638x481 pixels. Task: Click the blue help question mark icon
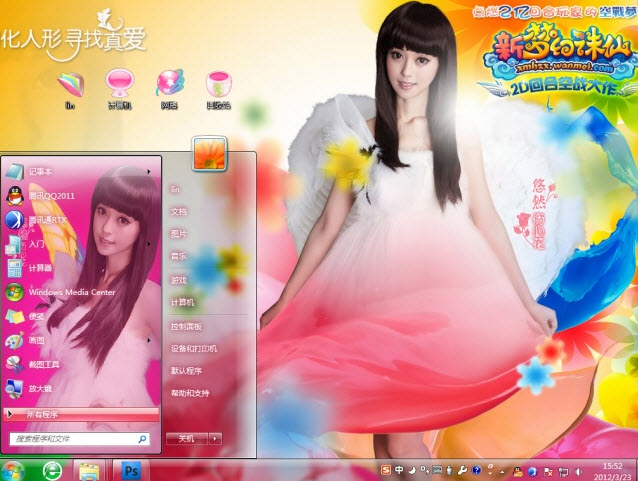476,470
